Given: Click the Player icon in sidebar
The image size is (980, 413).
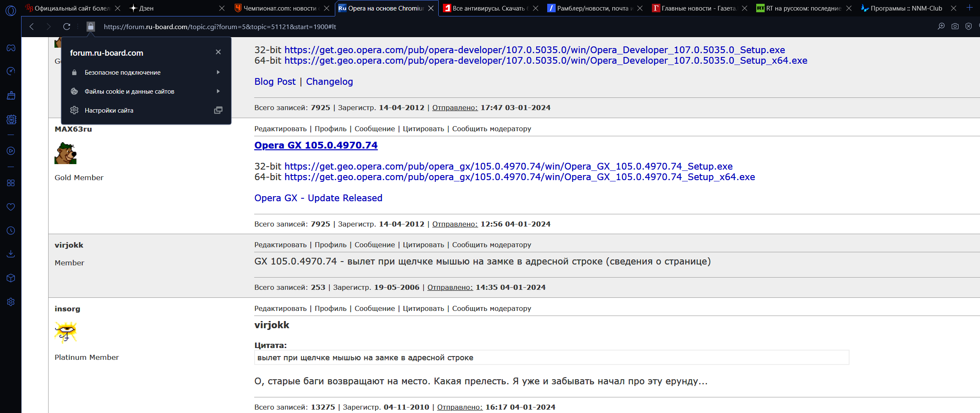Looking at the screenshot, I should tap(11, 151).
